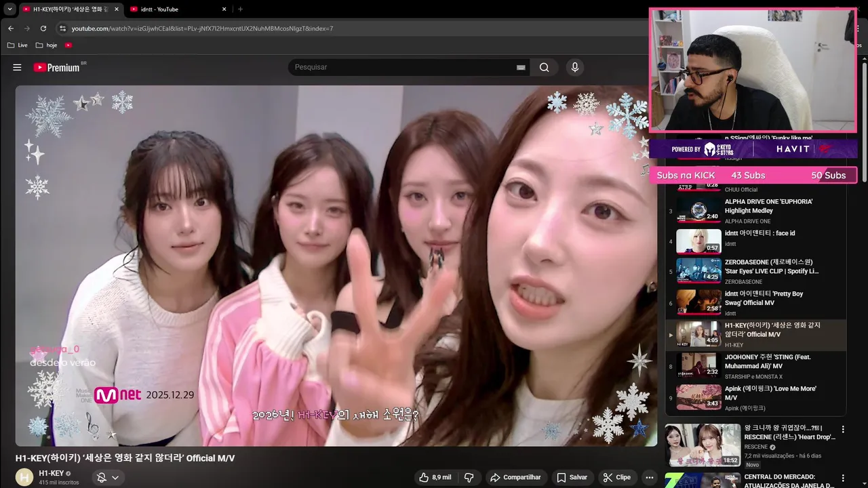Go back in browser history

point(11,28)
